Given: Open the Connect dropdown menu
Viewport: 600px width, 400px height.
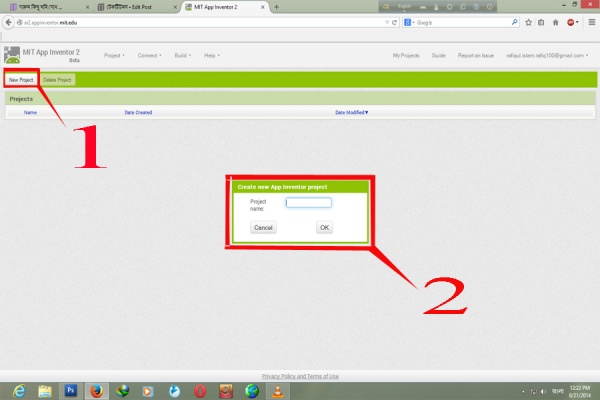Looking at the screenshot, I should (149, 56).
